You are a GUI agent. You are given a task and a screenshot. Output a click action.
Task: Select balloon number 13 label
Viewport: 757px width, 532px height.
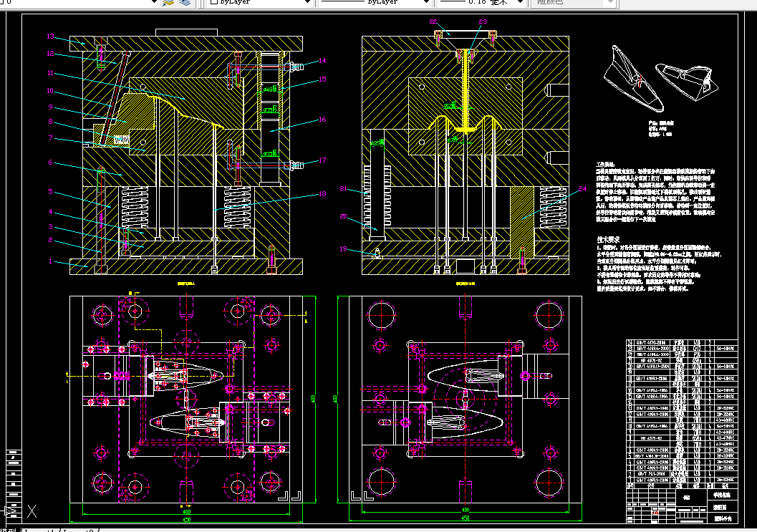[x=50, y=37]
